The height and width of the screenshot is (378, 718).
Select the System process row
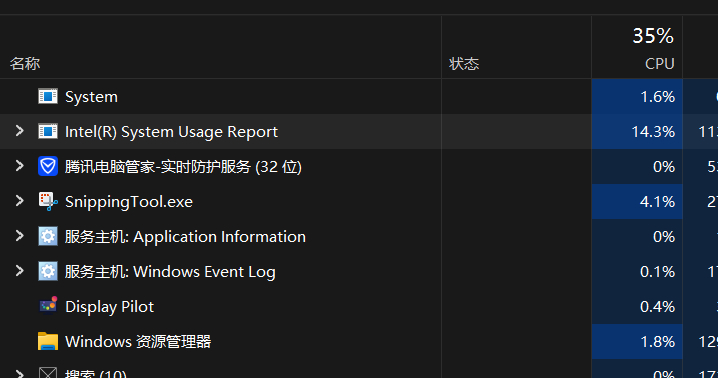295,97
